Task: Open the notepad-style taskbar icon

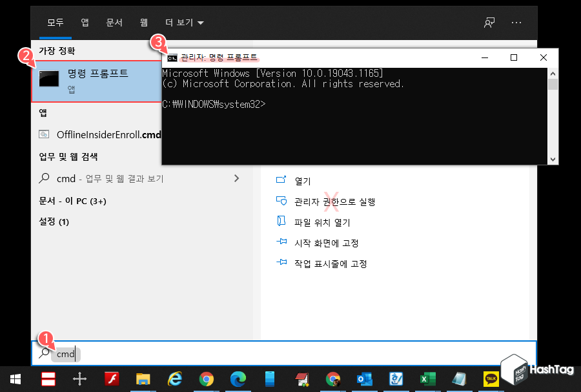Action: (460, 379)
